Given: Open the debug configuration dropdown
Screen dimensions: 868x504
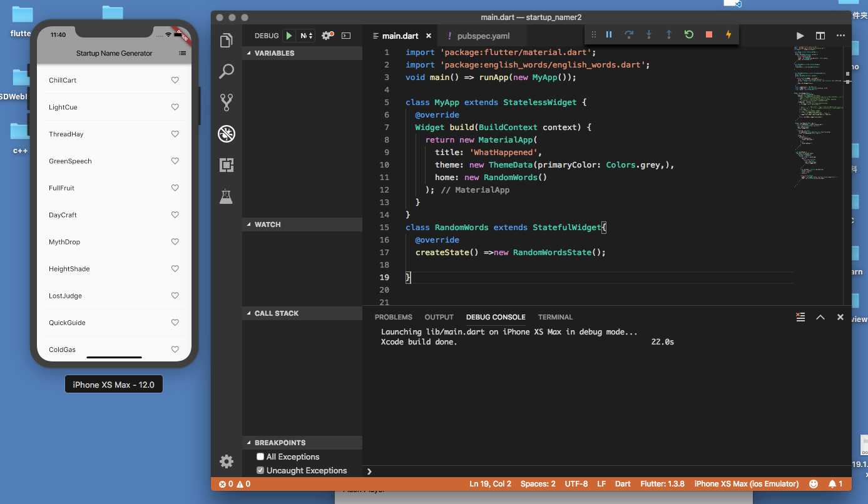Looking at the screenshot, I should coord(307,36).
